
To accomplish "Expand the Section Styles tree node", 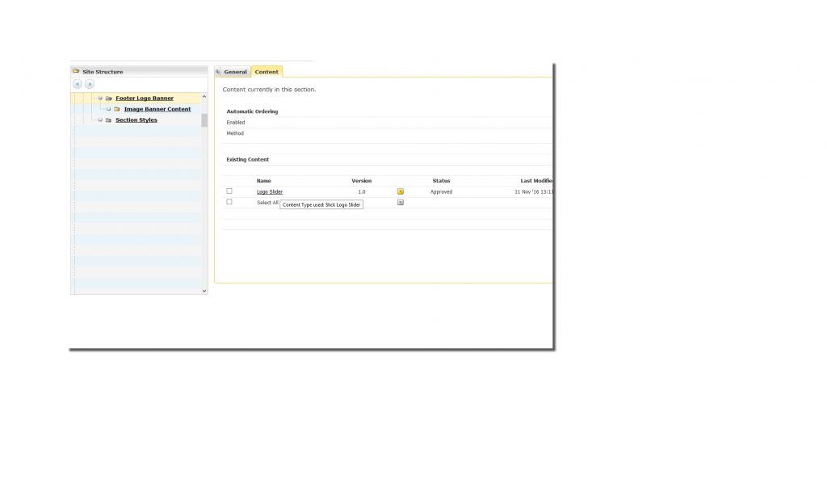I will coord(100,120).
